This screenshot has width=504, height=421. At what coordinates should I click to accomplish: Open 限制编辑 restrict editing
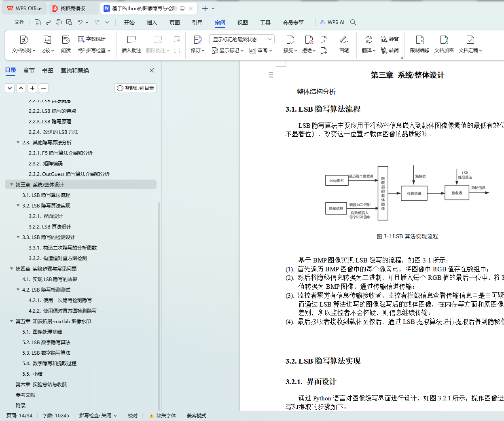(420, 44)
